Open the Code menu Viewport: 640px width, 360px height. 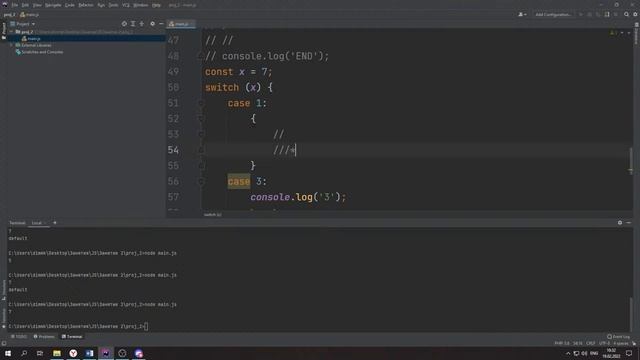[x=70, y=5]
